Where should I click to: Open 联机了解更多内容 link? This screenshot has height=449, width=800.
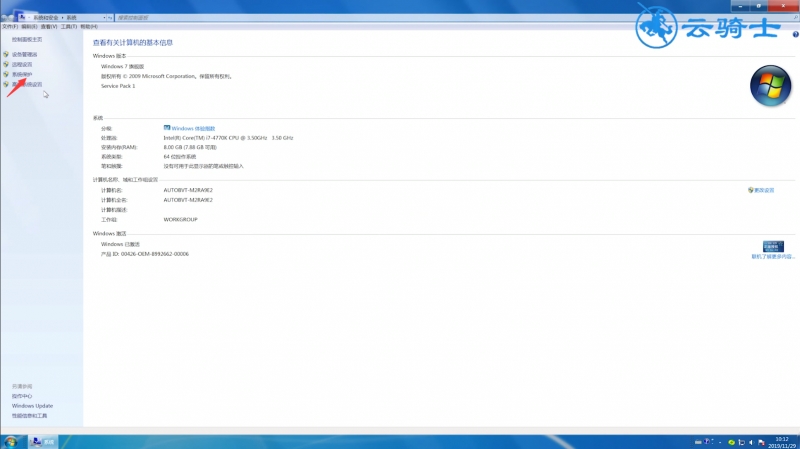773,257
